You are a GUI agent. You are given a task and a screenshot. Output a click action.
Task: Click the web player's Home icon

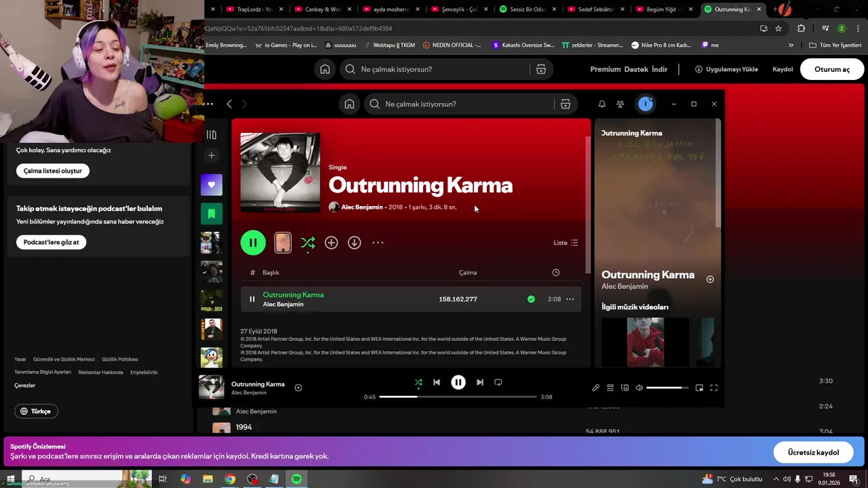325,69
